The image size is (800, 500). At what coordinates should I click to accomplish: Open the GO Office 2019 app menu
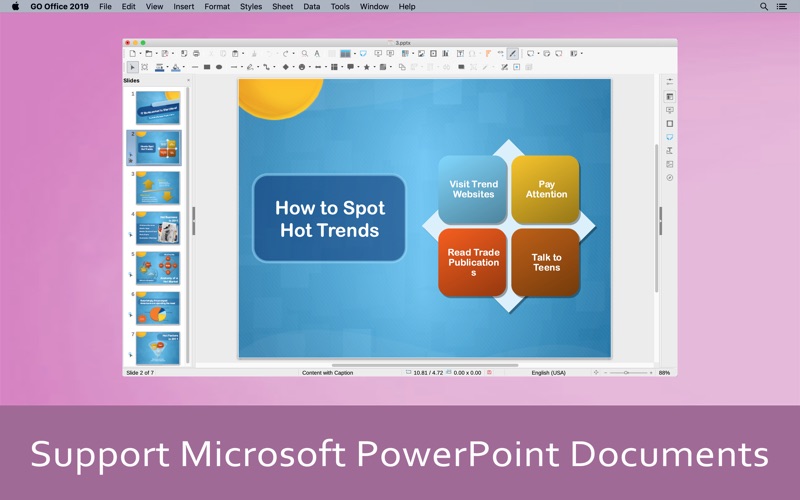(x=59, y=7)
